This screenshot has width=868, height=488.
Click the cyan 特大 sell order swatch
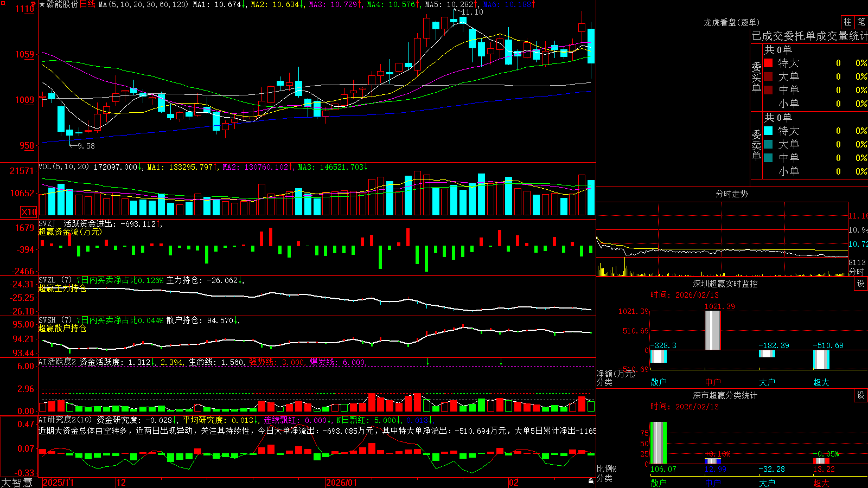768,131
